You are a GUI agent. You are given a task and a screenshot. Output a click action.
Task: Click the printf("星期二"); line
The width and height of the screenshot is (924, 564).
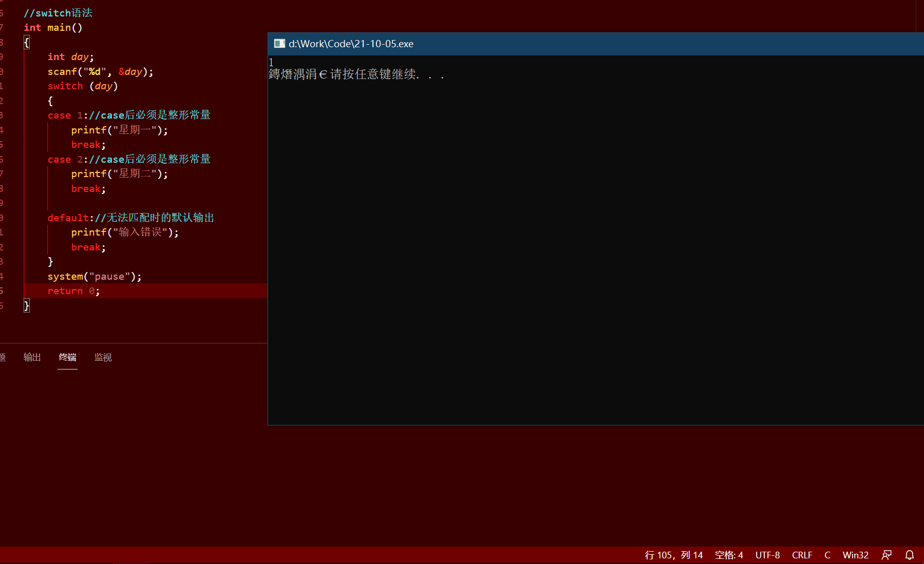click(x=120, y=173)
